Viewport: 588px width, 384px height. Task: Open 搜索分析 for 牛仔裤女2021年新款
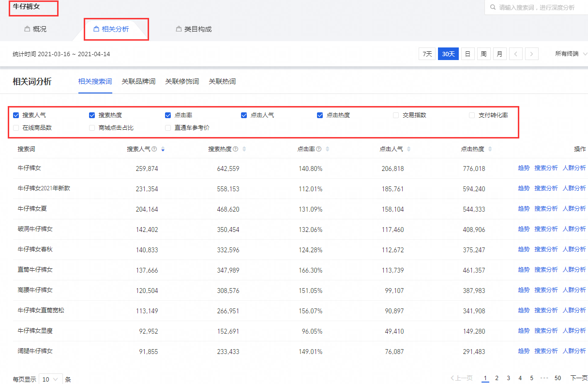coord(546,188)
